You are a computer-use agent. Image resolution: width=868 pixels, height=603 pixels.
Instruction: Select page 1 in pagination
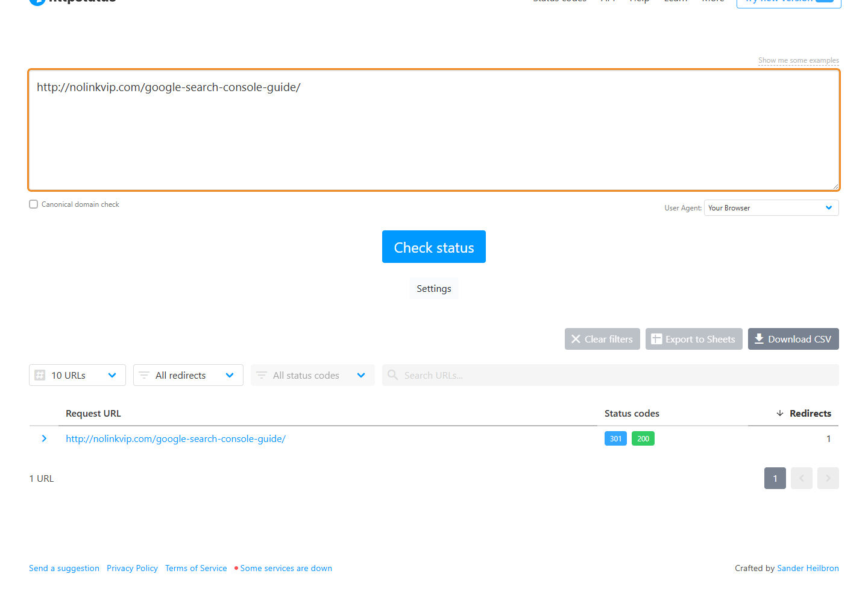[x=775, y=478]
